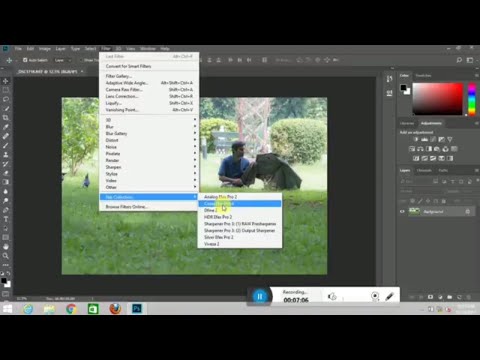Screen dimensions: 480x360
Task: Select the Lasso tool
Action: pos(6,99)
